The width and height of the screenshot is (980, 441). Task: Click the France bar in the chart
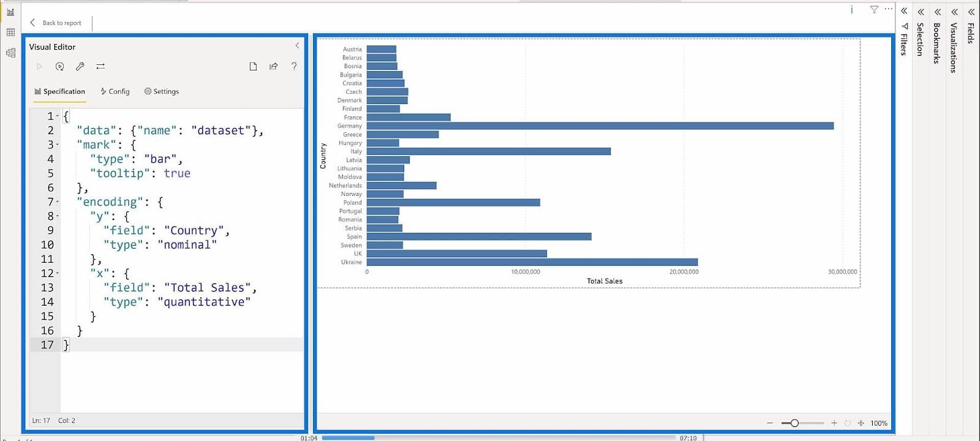pyautogui.click(x=409, y=117)
